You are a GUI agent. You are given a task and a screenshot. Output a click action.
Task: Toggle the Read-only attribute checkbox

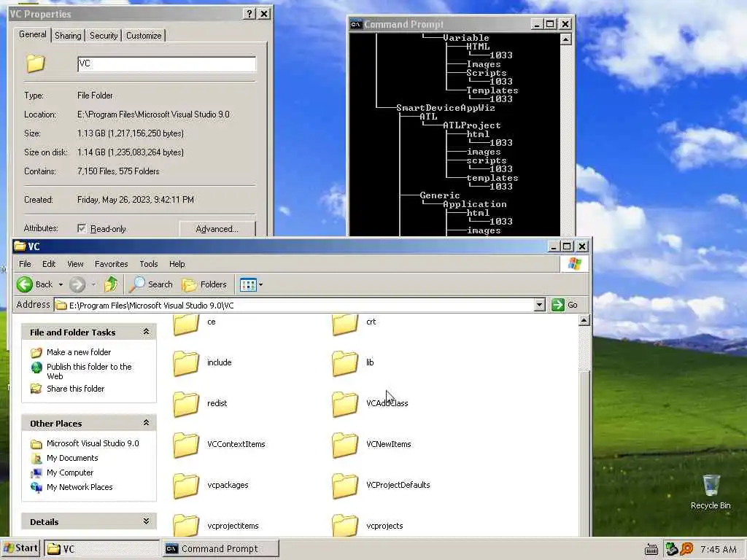pyautogui.click(x=82, y=228)
